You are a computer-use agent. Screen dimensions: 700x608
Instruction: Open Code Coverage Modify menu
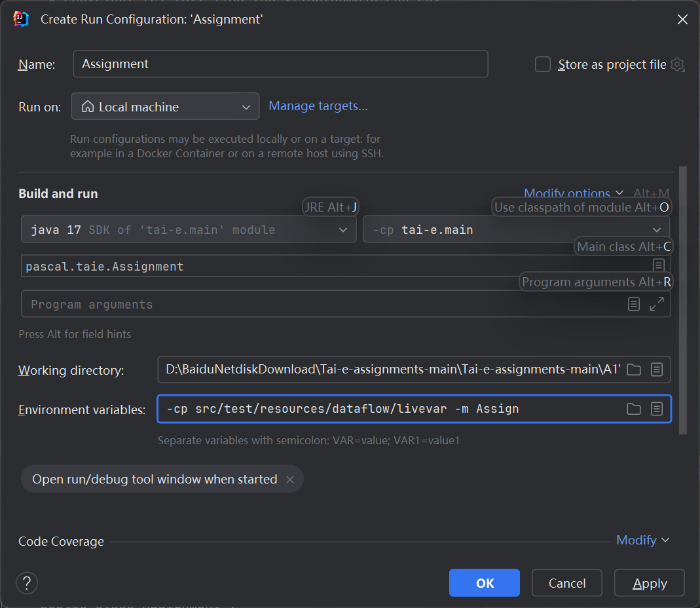pos(642,541)
